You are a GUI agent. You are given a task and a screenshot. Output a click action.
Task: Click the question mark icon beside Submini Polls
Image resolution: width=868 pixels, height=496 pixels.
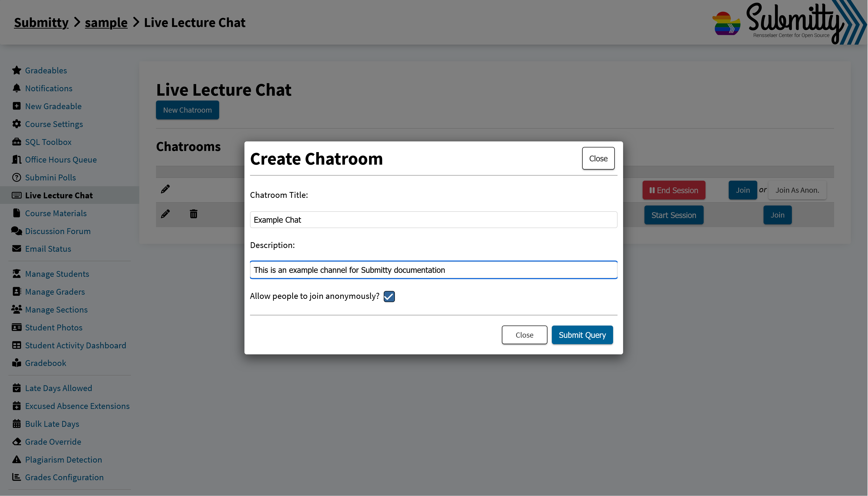click(x=16, y=177)
